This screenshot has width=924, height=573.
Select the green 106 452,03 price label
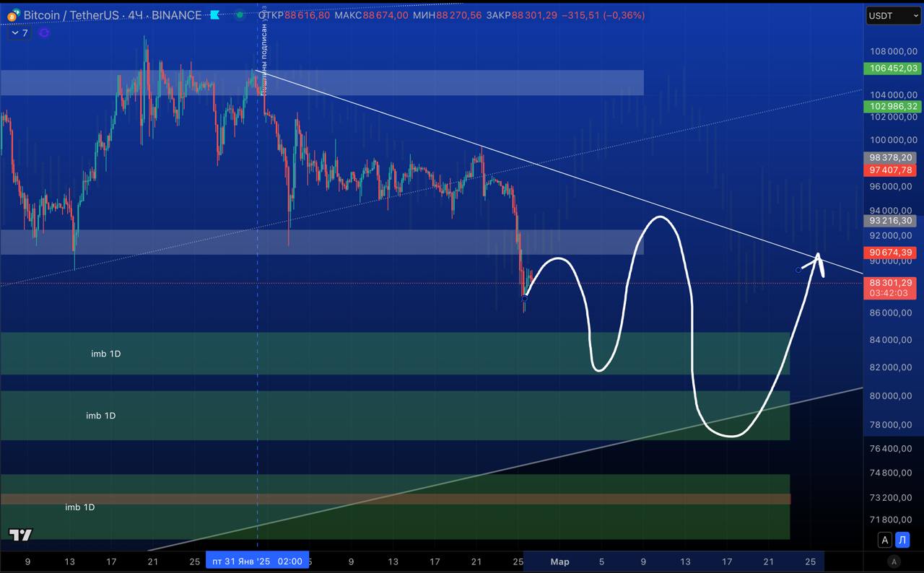pyautogui.click(x=892, y=69)
